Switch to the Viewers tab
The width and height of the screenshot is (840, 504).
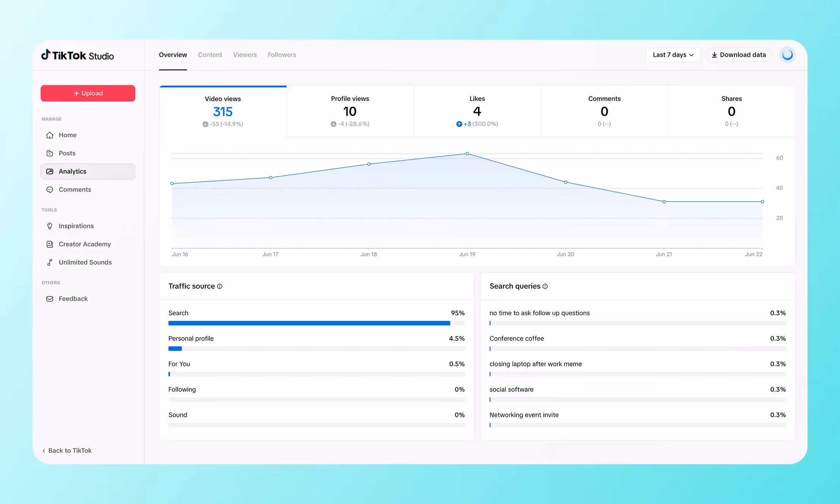pos(245,55)
